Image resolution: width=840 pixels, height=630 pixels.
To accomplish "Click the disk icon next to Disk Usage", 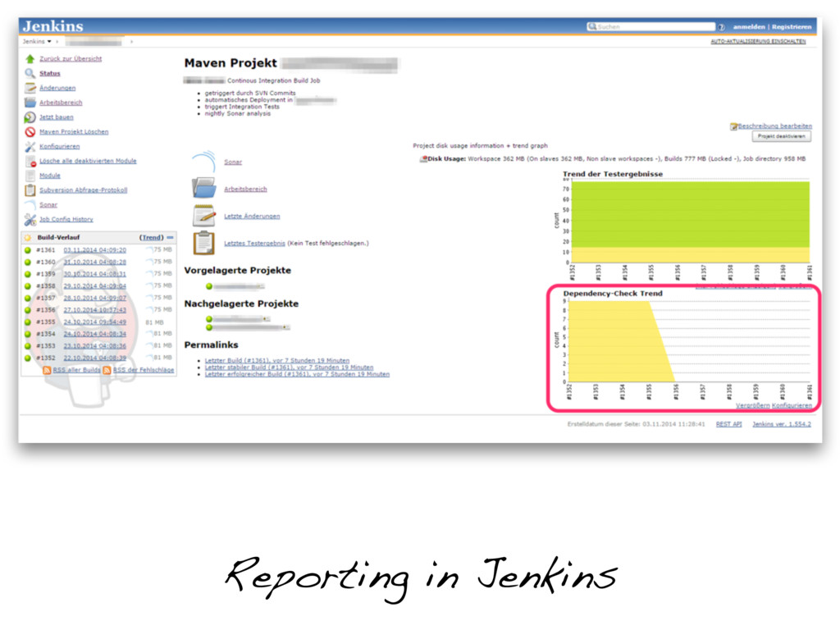I will 423,158.
